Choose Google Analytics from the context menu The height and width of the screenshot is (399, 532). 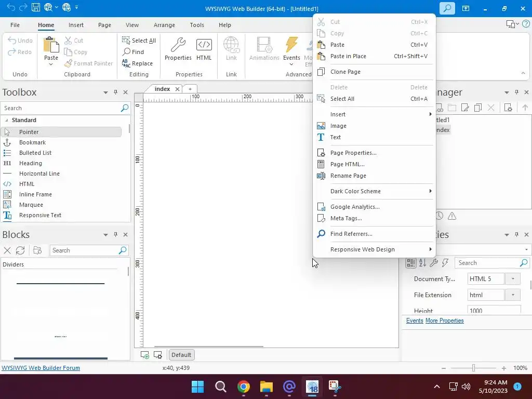click(374, 207)
